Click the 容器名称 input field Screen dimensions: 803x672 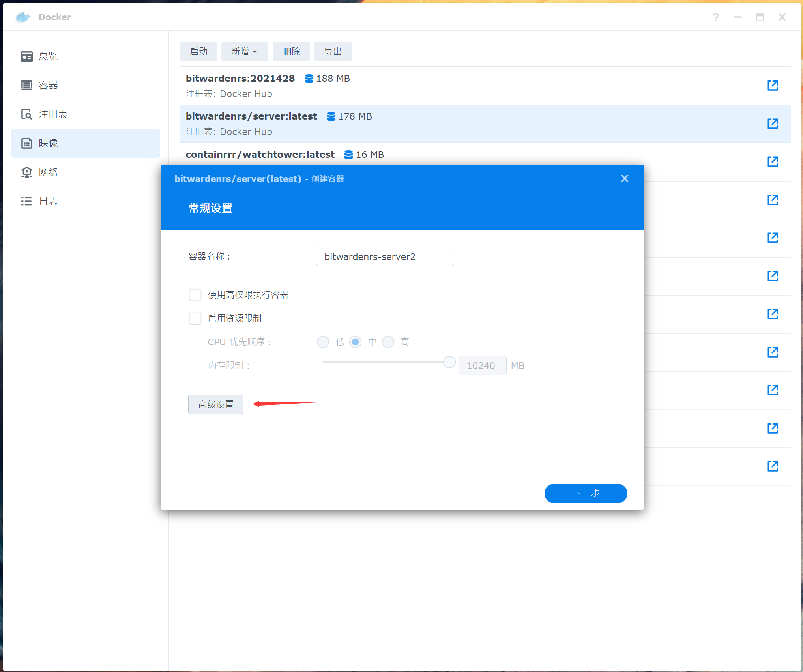[385, 256]
